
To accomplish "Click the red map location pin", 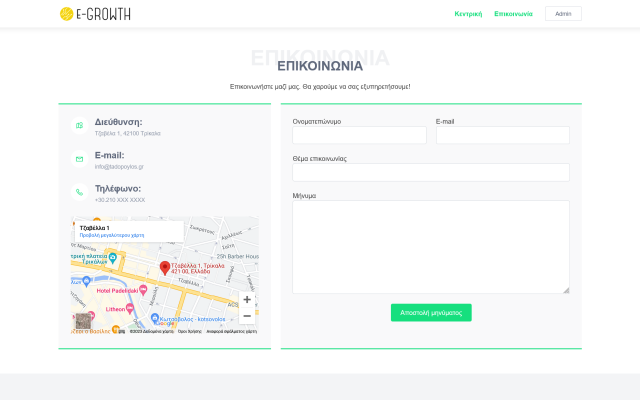I will pos(165,267).
